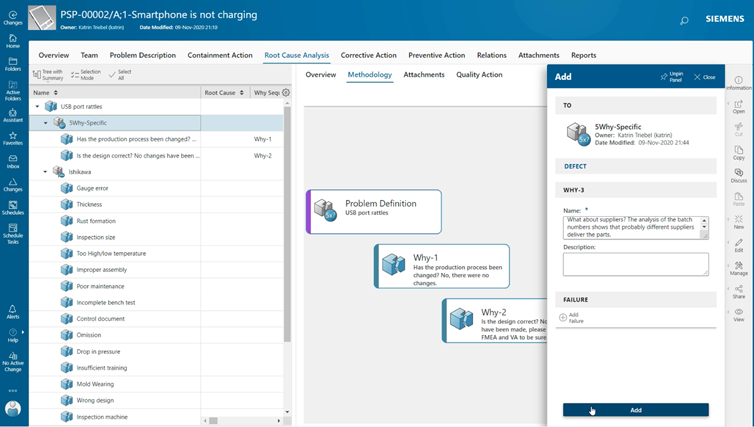Select the Drop in pressure tree row

(x=156, y=352)
